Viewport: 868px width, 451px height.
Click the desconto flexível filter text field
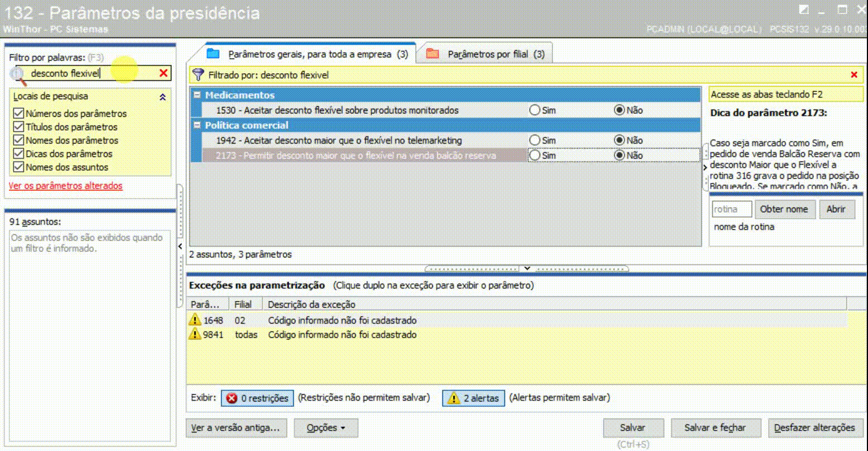tap(92, 73)
